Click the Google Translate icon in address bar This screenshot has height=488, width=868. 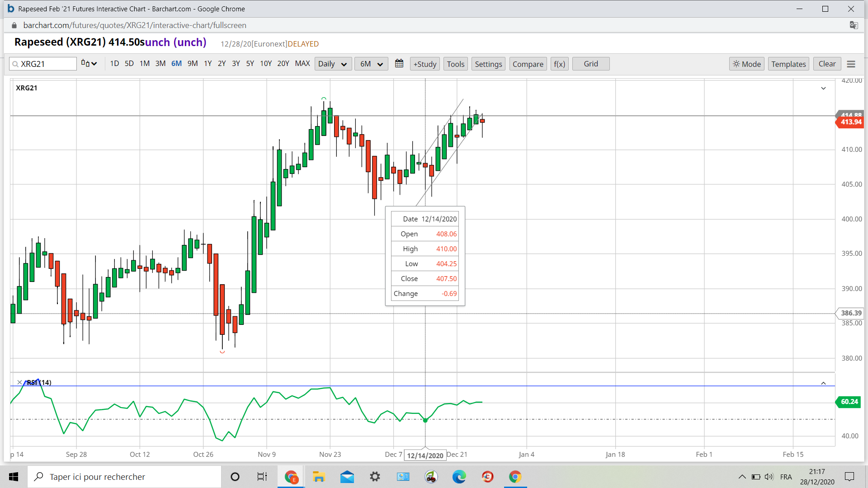(x=854, y=25)
